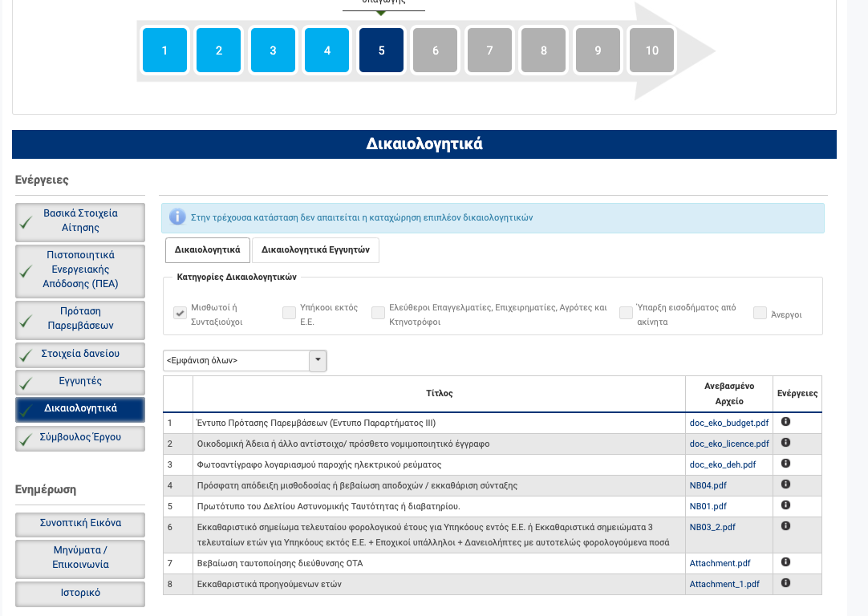Select row Οικοδομική Άδεια title text

[x=343, y=444]
